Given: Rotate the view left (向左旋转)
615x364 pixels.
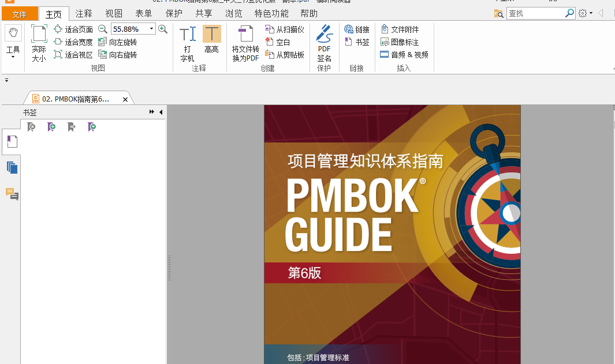Looking at the screenshot, I should pyautogui.click(x=117, y=42).
